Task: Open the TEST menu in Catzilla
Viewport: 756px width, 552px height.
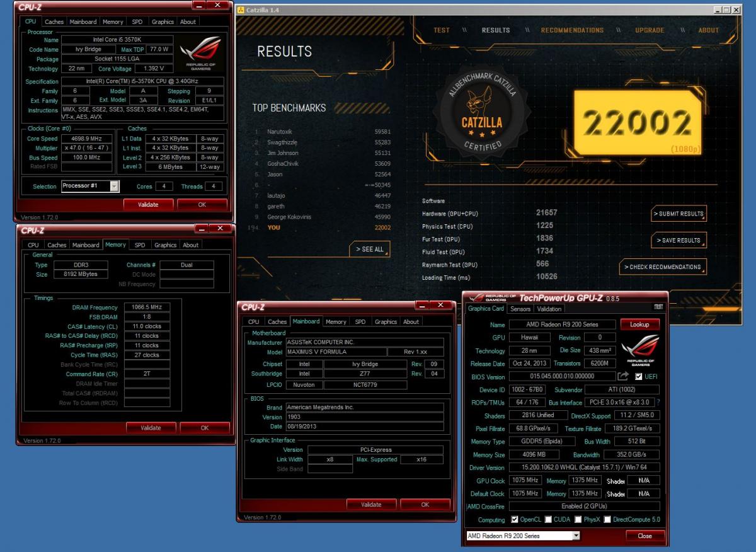Action: point(442,30)
